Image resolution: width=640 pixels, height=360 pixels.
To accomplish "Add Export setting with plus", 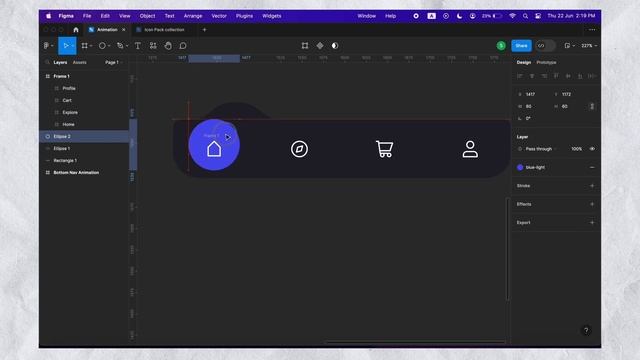I will pyautogui.click(x=592, y=222).
